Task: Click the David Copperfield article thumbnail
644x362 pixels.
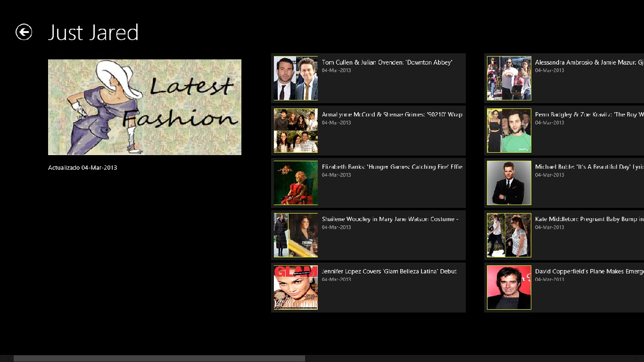Action: pos(509,288)
